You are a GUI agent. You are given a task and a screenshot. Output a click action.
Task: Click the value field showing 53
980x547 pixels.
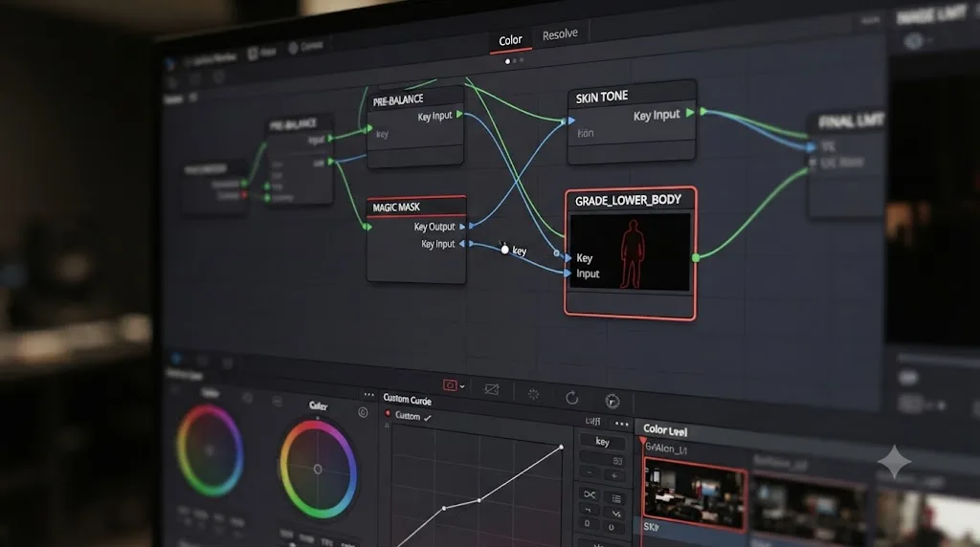(603, 460)
